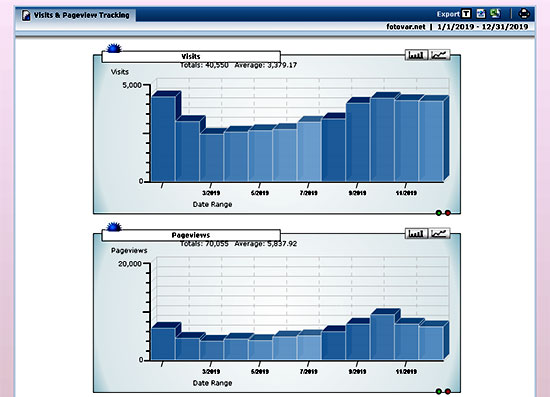Click the Visits y-axis title label
550x397 pixels.
point(120,72)
